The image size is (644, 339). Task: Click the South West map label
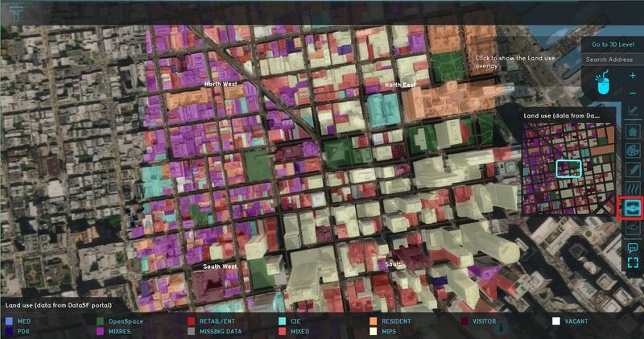tap(220, 267)
